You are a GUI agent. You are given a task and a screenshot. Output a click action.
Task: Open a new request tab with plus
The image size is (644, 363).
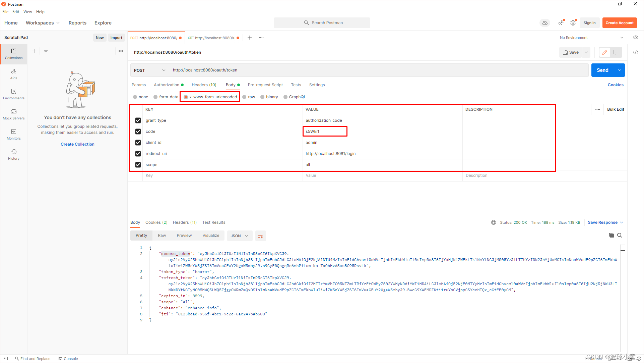tap(250, 38)
